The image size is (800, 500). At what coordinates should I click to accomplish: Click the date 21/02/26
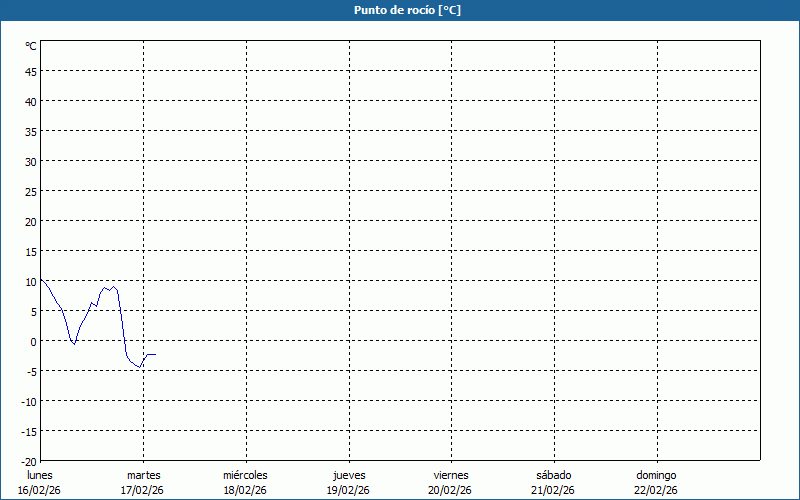pyautogui.click(x=553, y=490)
